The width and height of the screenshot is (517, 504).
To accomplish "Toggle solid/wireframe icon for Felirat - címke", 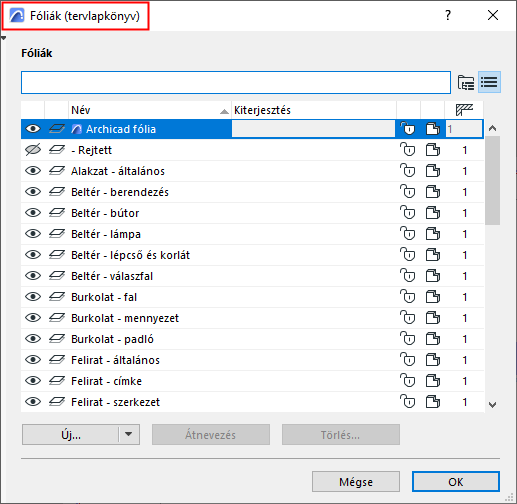I will tap(433, 381).
